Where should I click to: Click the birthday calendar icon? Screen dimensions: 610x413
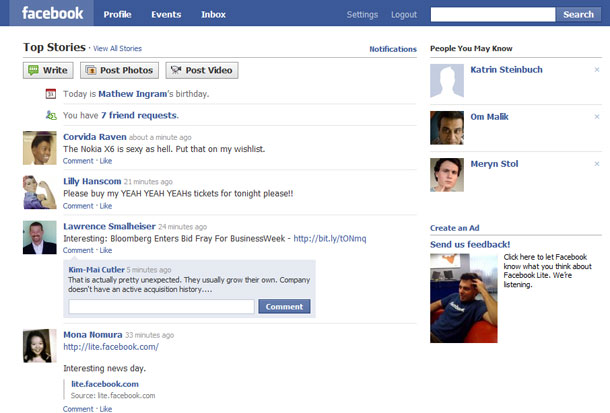(51, 94)
